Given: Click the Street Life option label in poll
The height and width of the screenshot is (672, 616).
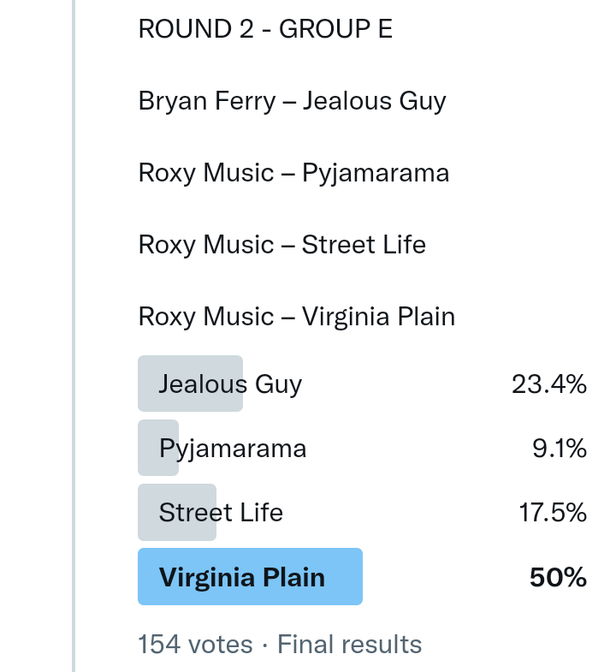Looking at the screenshot, I should click(221, 513).
